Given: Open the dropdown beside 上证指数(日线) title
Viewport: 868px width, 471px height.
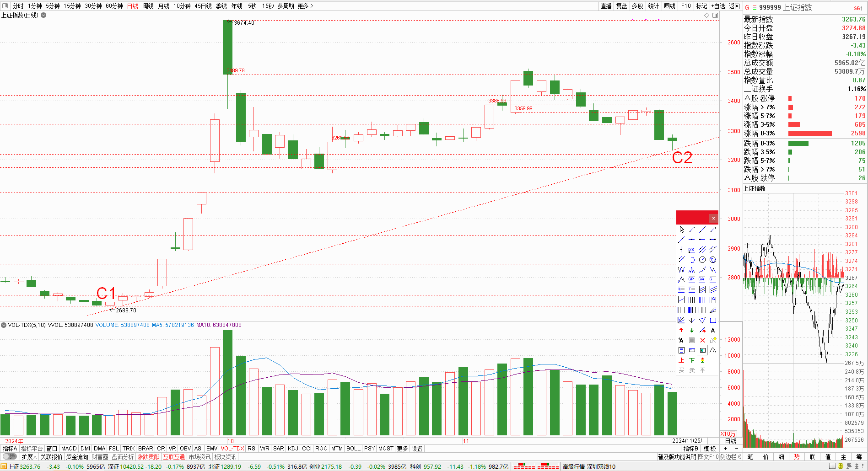Looking at the screenshot, I should [x=44, y=15].
